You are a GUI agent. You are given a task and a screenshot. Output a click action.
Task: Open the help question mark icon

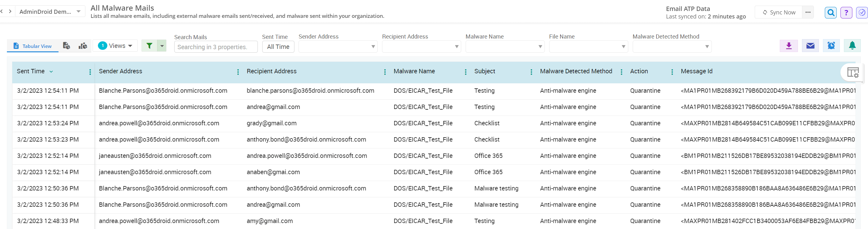pos(846,13)
